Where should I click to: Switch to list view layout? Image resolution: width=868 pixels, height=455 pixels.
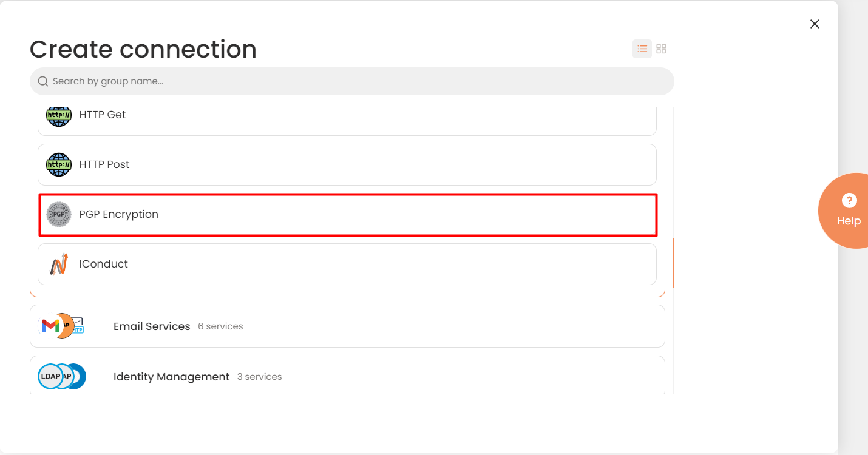tap(642, 49)
